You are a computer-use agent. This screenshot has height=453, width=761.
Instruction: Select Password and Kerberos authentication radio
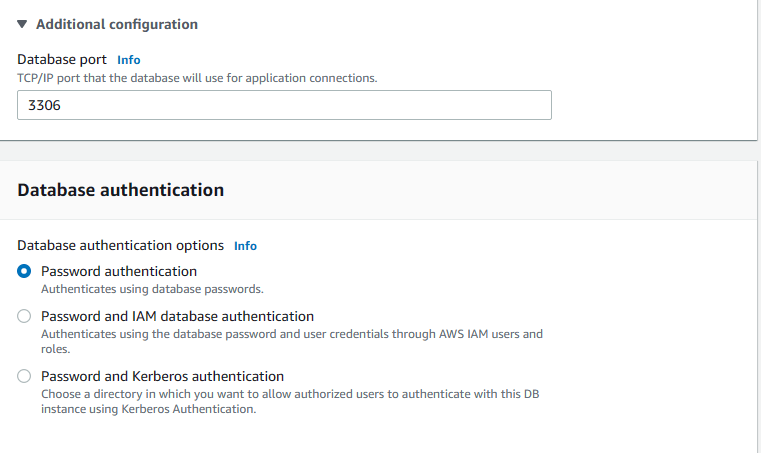[25, 377]
